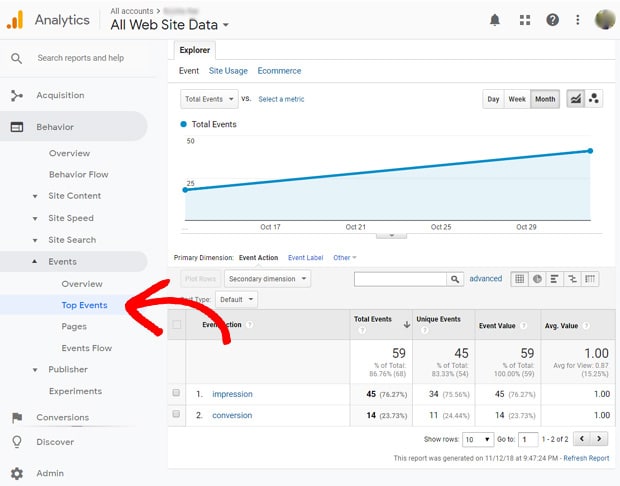Sort by Total Events arrow
The image size is (620, 486).
406,325
